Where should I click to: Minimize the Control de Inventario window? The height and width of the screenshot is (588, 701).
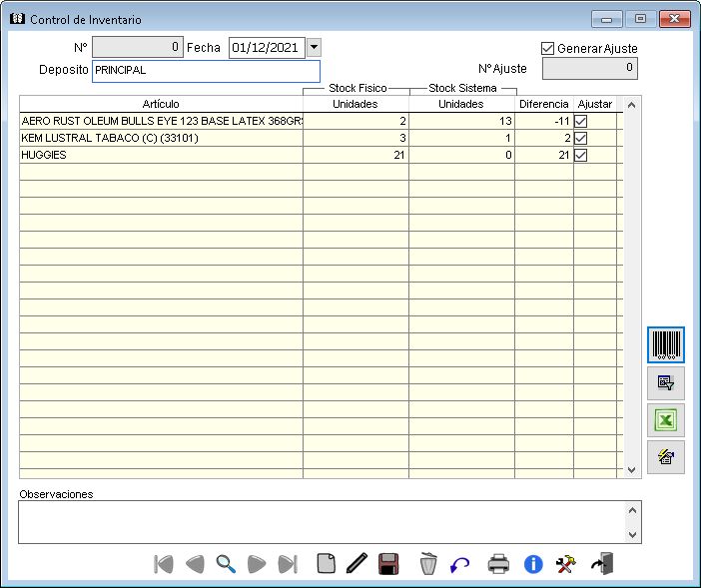pos(607,19)
